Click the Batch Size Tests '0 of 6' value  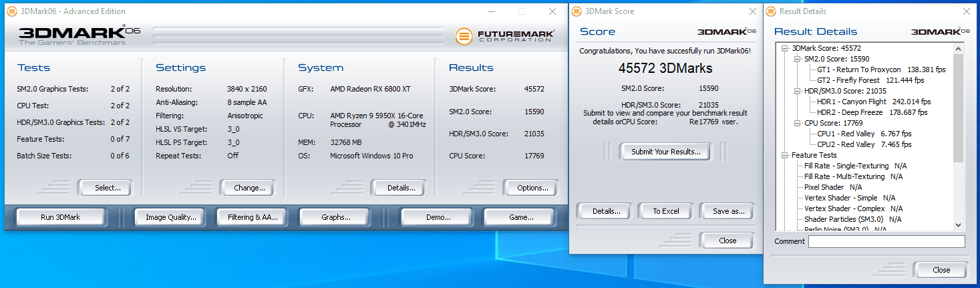[120, 156]
